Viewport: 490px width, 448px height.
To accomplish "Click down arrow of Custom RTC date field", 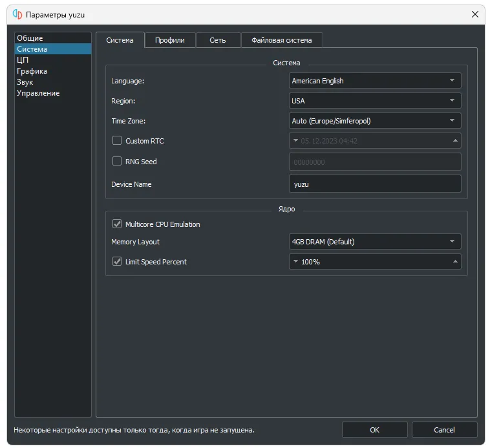I will point(295,140).
